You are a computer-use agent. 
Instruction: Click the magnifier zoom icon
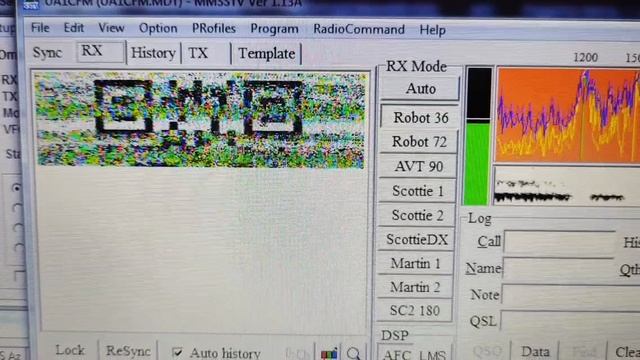pyautogui.click(x=353, y=353)
